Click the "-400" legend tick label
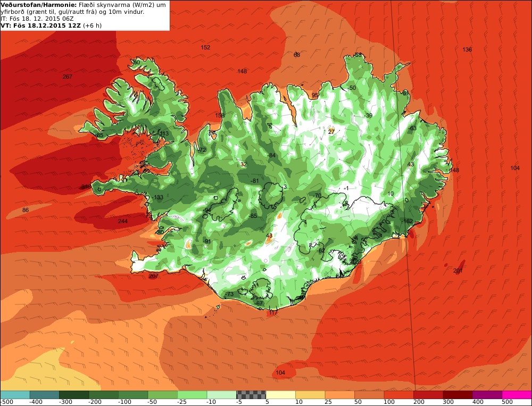 tap(36, 402)
